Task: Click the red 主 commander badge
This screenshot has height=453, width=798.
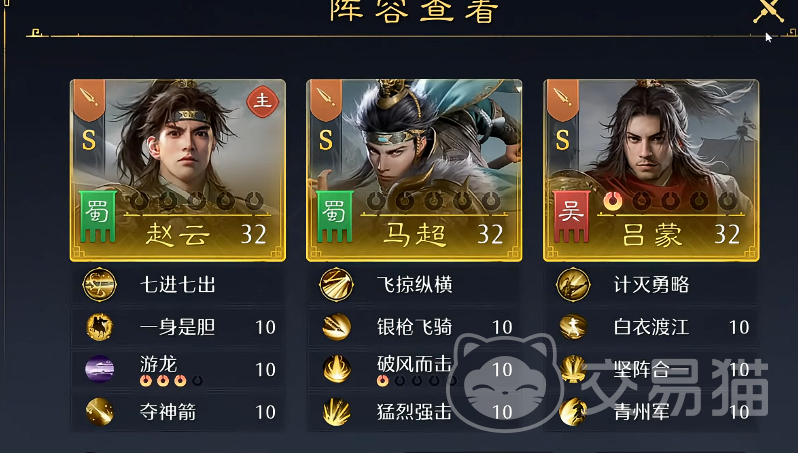Action: pos(263,101)
